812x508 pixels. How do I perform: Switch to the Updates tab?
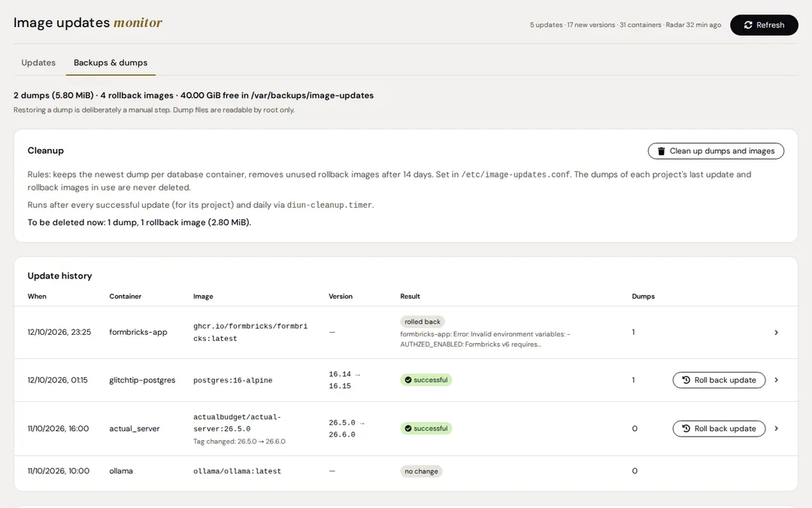38,62
